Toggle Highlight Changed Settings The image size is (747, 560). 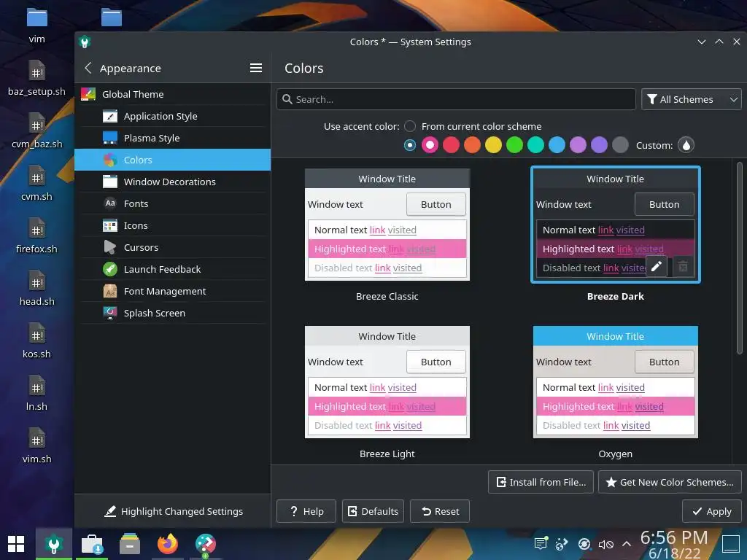tap(174, 511)
